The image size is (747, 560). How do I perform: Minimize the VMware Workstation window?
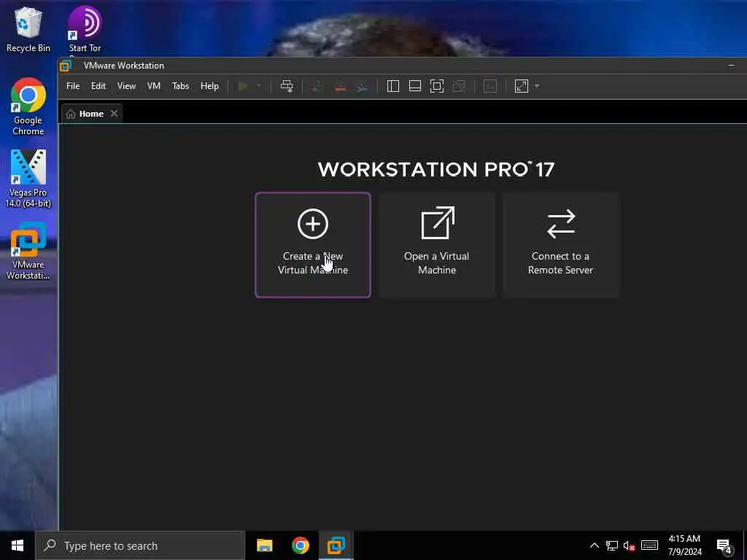point(731,65)
